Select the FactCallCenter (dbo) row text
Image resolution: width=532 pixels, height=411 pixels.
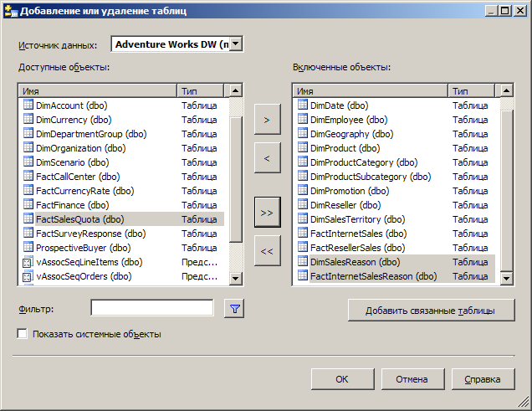point(78,177)
